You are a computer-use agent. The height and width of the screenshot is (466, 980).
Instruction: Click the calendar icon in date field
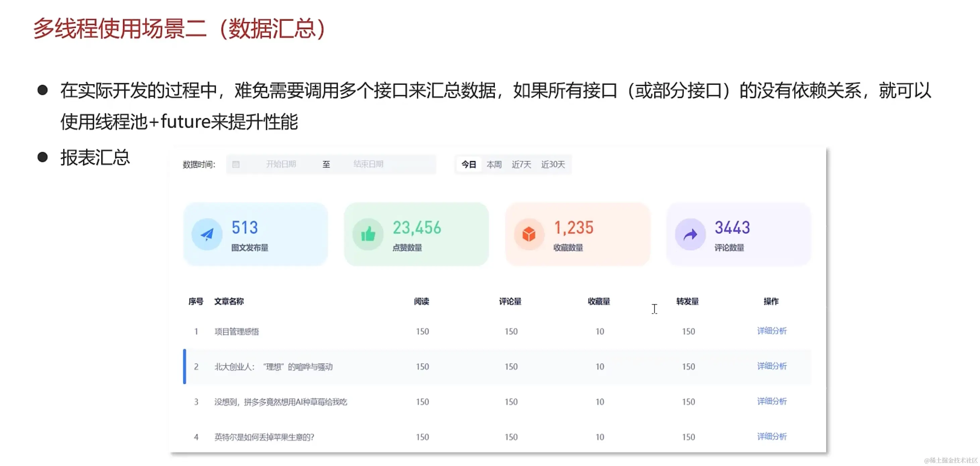point(236,165)
